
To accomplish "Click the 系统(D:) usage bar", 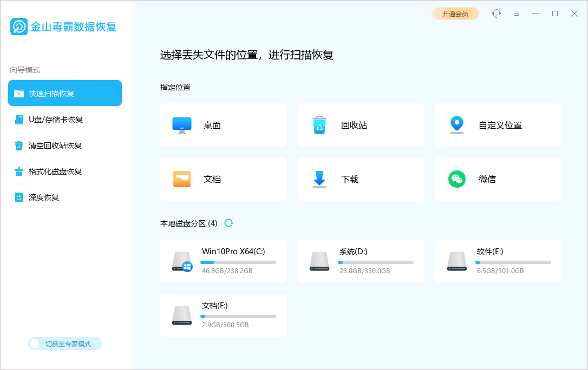I will coord(376,262).
